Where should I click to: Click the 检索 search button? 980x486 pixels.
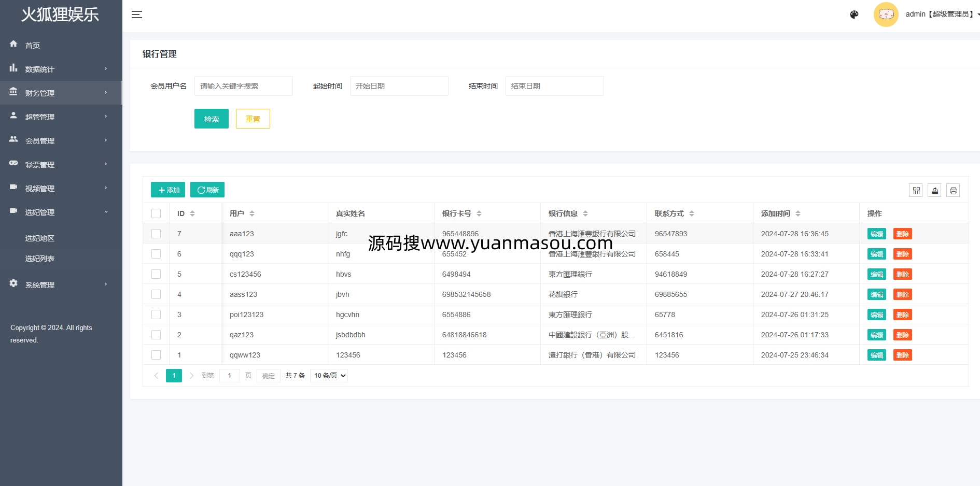(211, 119)
